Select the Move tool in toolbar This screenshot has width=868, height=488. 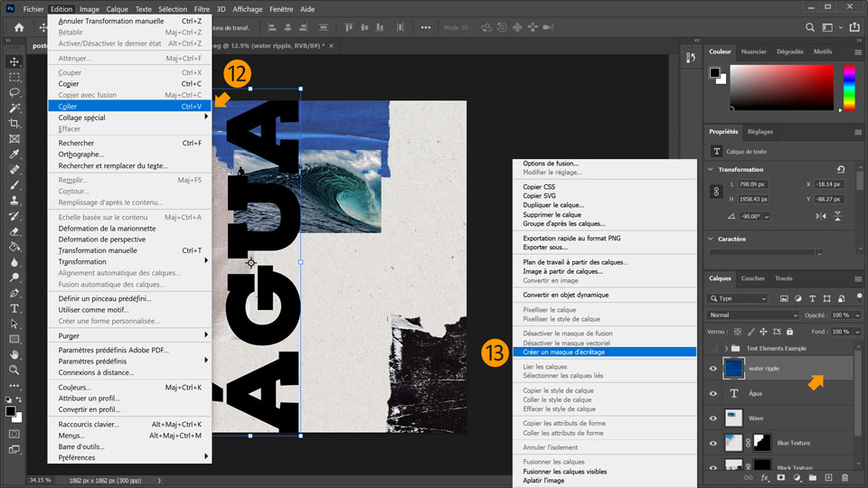tap(14, 62)
